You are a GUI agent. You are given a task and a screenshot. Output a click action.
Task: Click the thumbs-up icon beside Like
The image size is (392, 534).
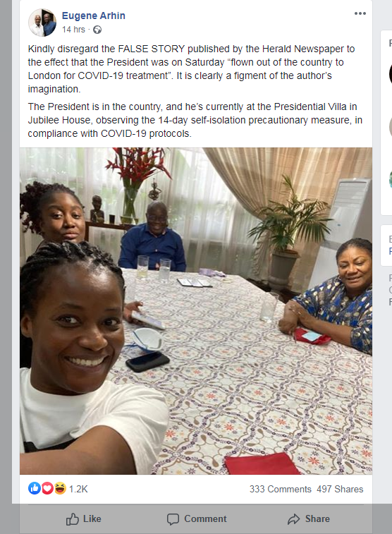click(72, 519)
